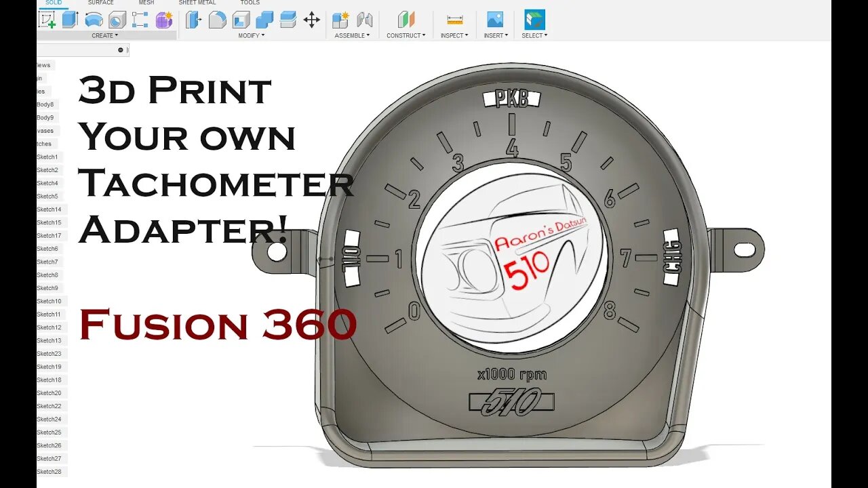Click the Measure ruler icon

454,20
